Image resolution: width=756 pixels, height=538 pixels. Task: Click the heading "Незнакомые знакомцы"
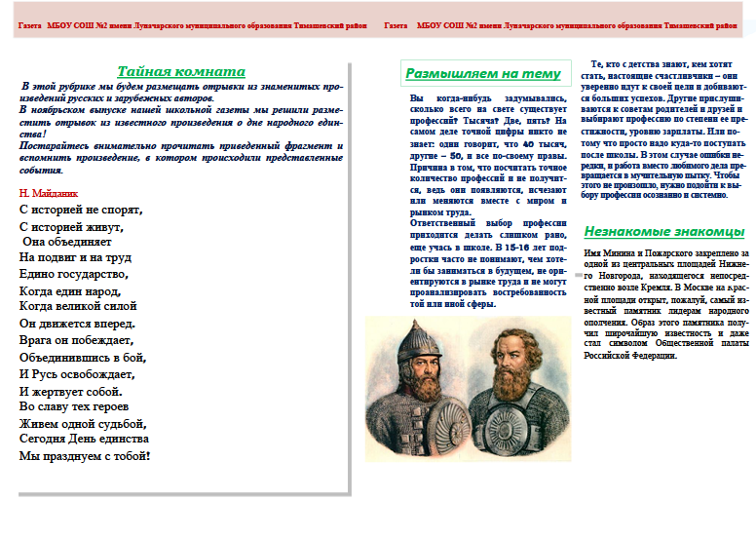[x=664, y=232]
